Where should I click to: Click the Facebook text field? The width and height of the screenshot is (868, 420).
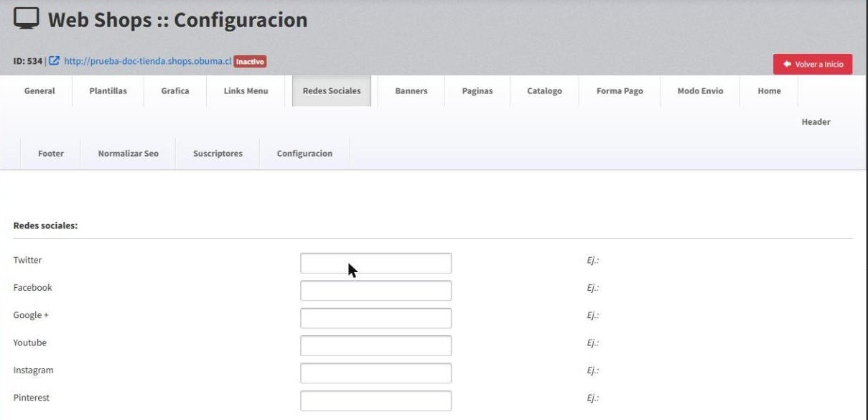pyautogui.click(x=375, y=291)
